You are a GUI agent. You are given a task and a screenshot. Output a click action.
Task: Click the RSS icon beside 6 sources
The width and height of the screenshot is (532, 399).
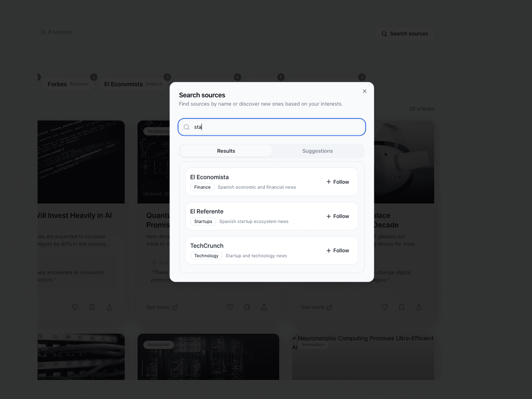(44, 32)
